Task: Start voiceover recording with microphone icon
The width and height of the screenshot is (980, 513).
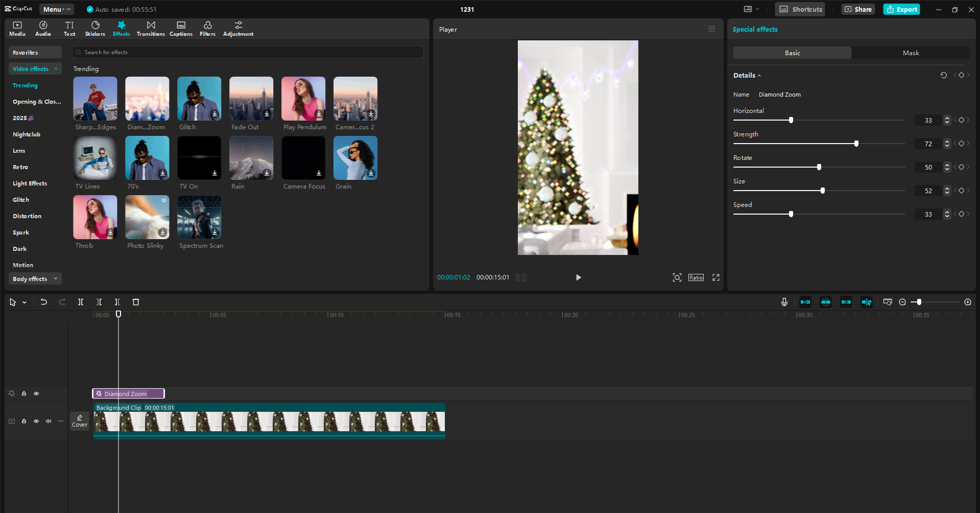Action: (x=784, y=302)
